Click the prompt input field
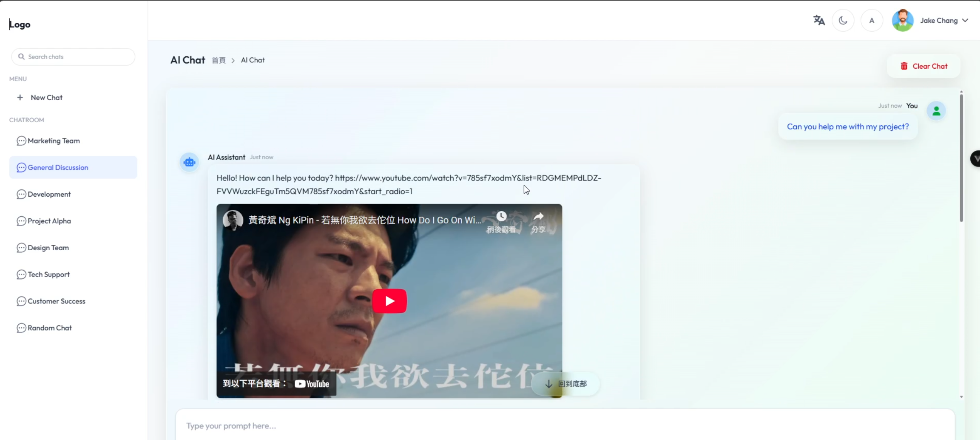Viewport: 980px width, 440px height. (386, 426)
